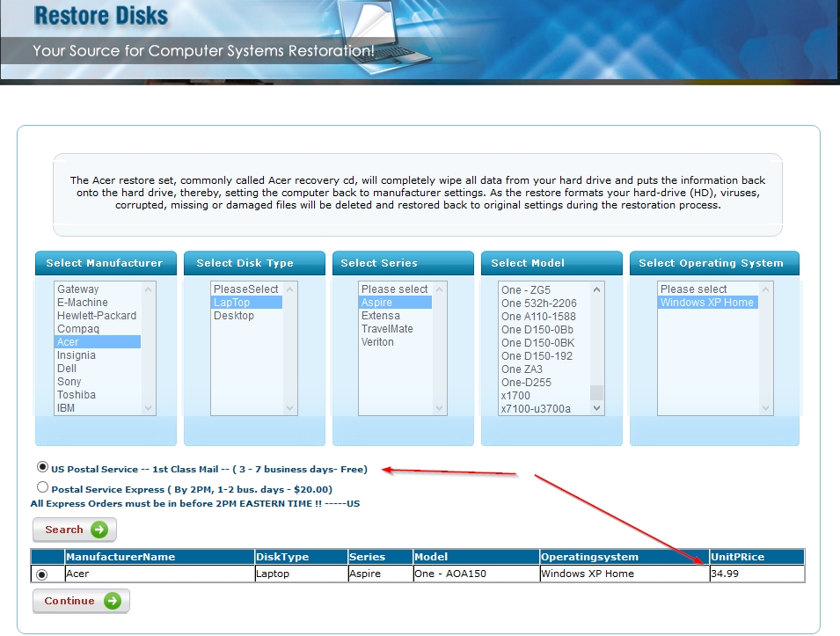840x636 pixels.
Task: Select model One D150-0BK
Action: point(544,343)
